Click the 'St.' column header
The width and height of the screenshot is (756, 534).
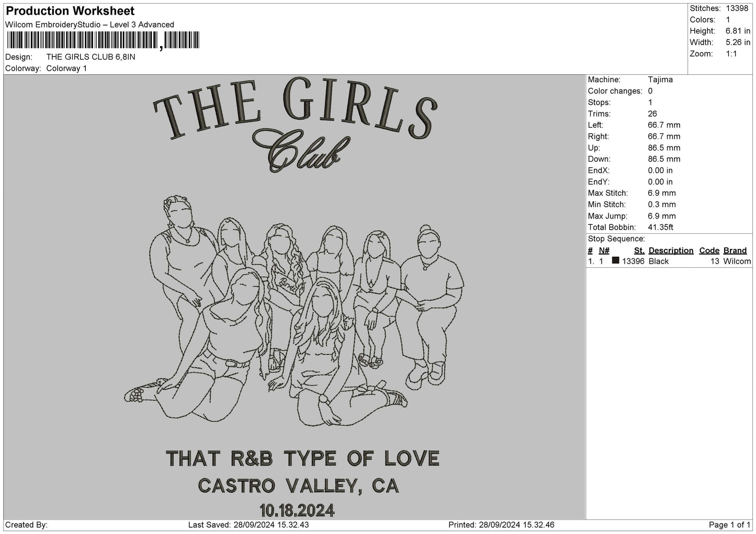click(639, 251)
